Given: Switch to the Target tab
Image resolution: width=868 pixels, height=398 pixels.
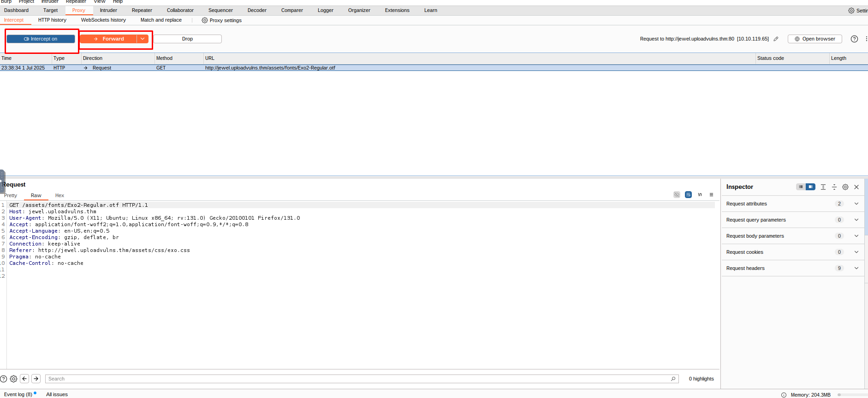Looking at the screenshot, I should [51, 11].
